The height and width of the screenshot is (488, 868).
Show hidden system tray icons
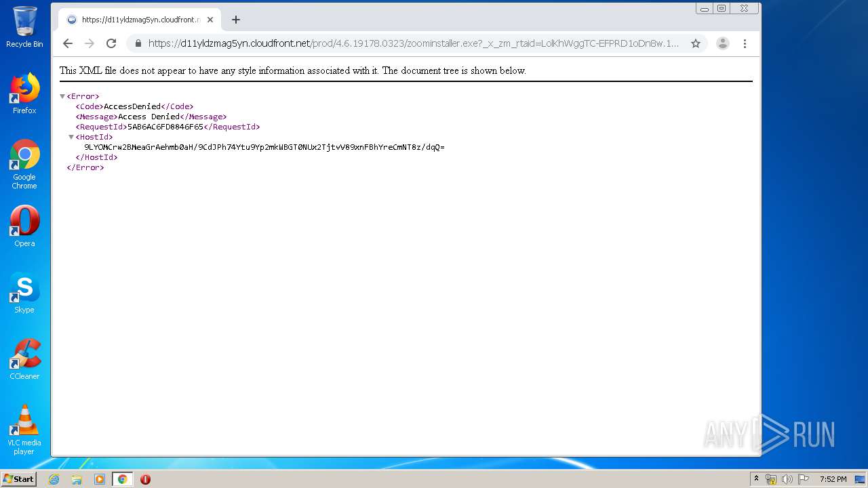pos(757,479)
